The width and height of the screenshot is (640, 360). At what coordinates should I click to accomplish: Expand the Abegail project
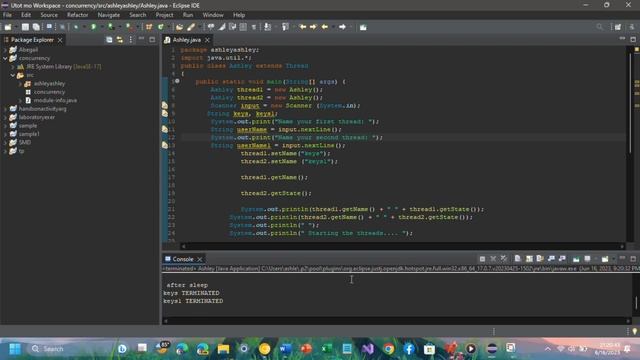pos(5,50)
